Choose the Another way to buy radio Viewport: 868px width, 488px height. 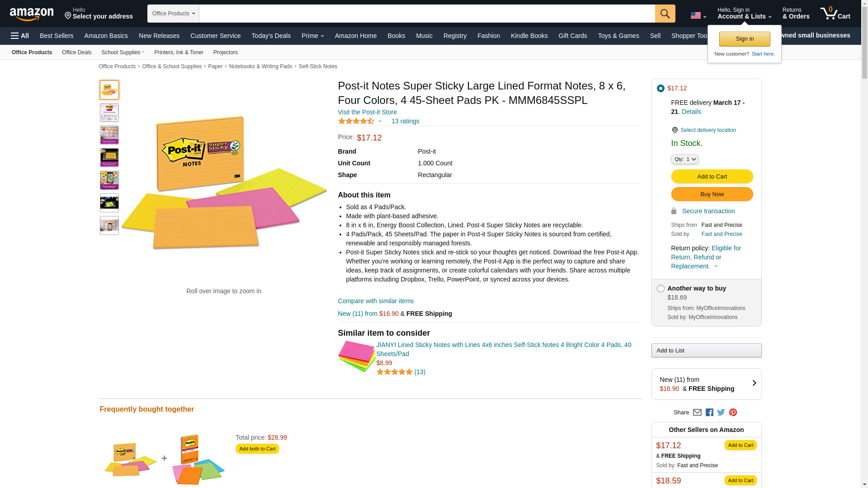pyautogui.click(x=660, y=289)
